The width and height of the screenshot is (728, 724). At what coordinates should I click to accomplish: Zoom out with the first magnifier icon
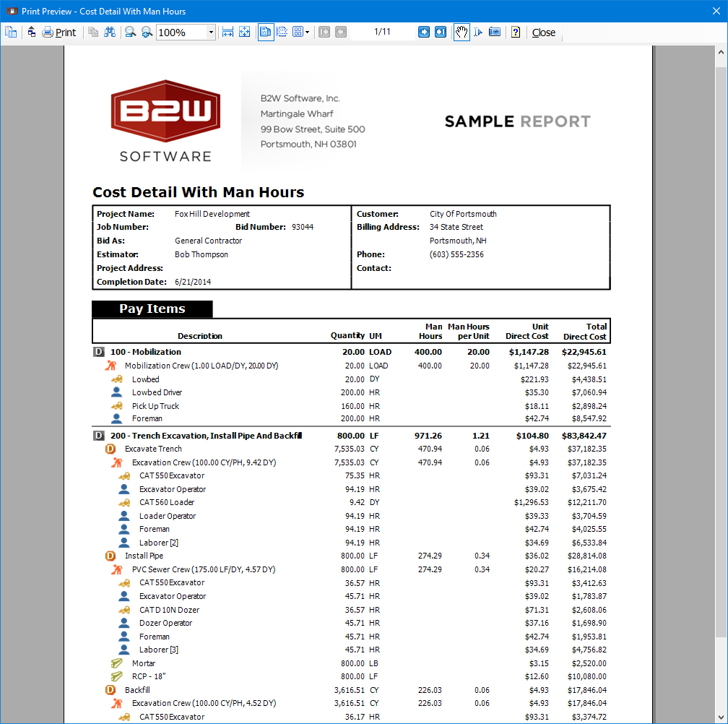(131, 32)
